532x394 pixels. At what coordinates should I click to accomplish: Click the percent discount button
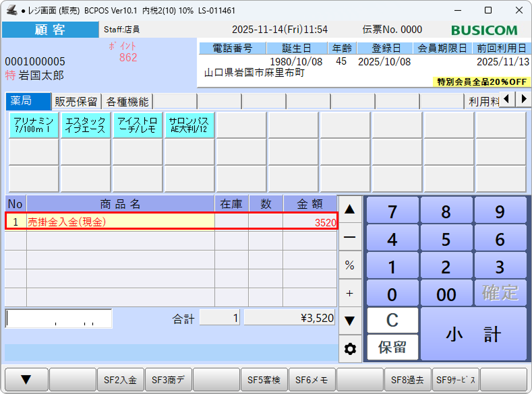pos(349,265)
